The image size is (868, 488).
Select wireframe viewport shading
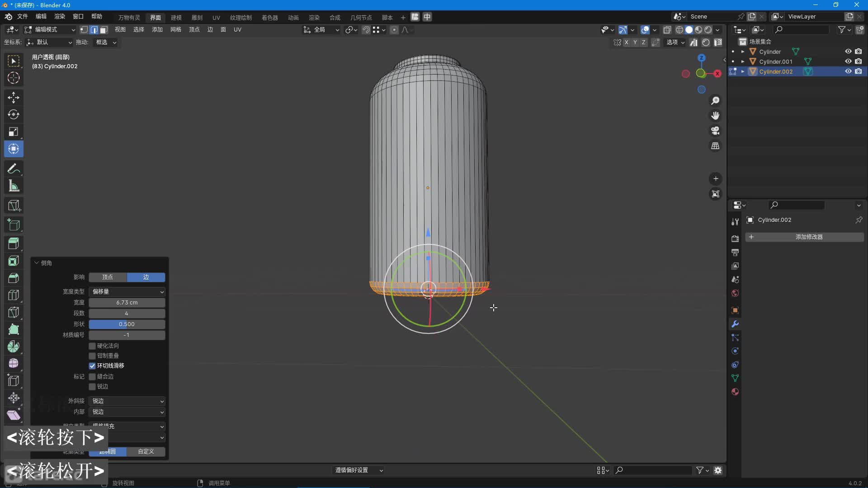click(679, 30)
